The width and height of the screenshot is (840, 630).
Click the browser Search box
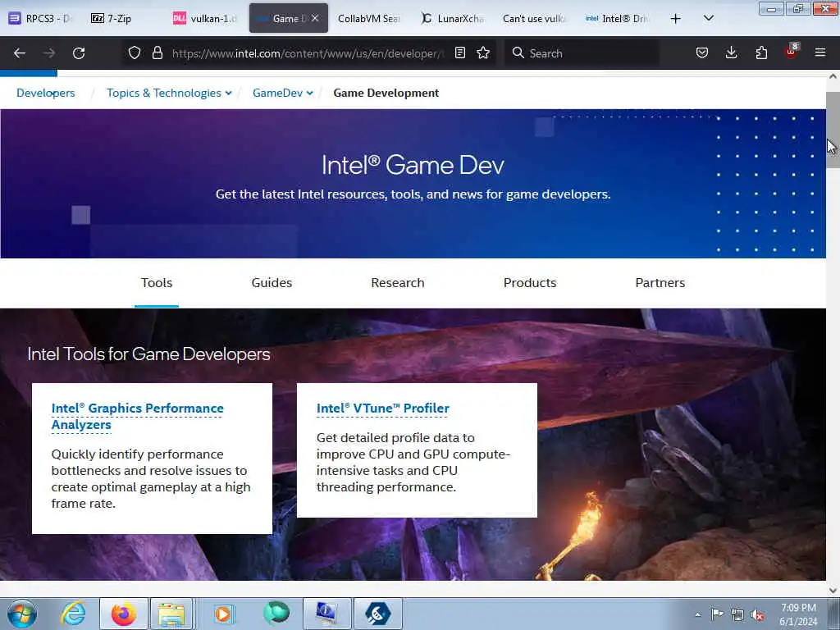point(582,53)
